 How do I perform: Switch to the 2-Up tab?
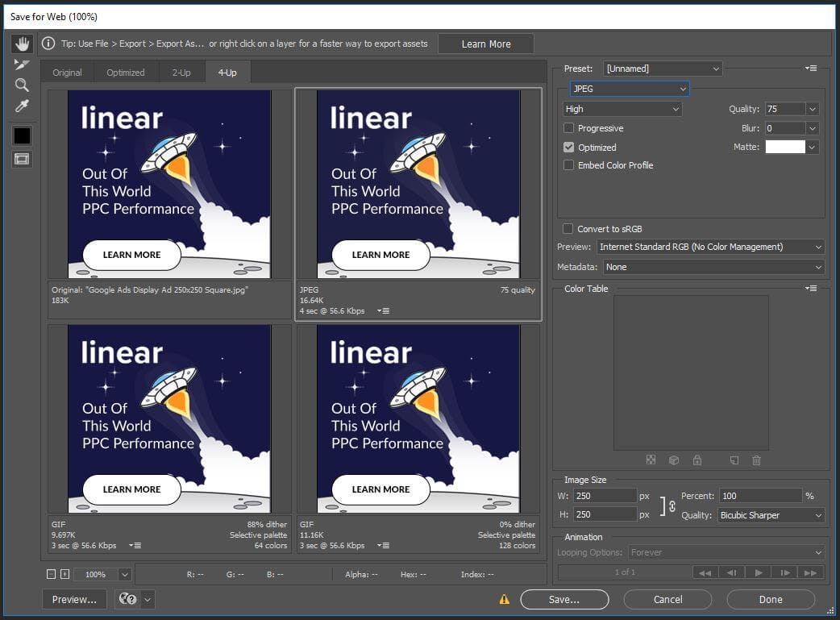pyautogui.click(x=181, y=73)
